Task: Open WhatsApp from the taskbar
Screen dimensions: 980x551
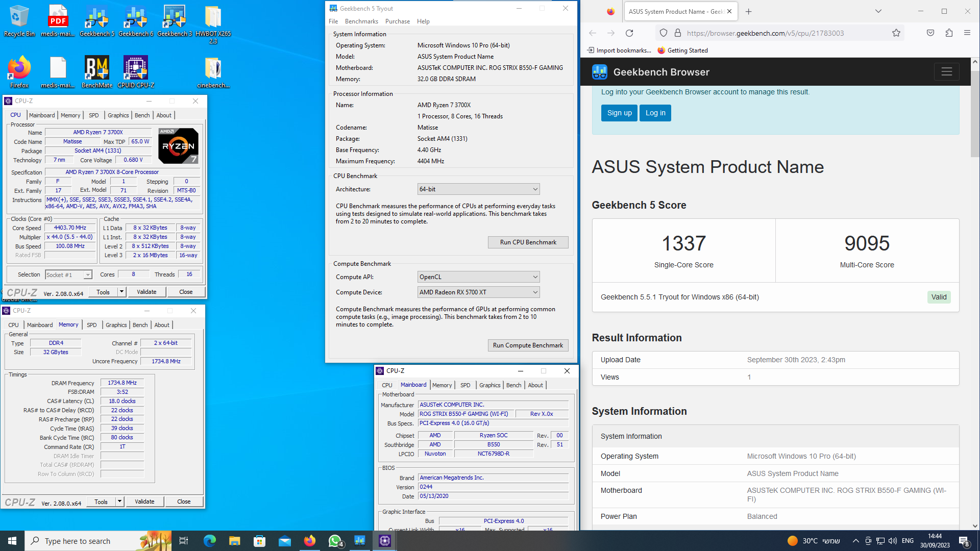Action: pyautogui.click(x=335, y=541)
